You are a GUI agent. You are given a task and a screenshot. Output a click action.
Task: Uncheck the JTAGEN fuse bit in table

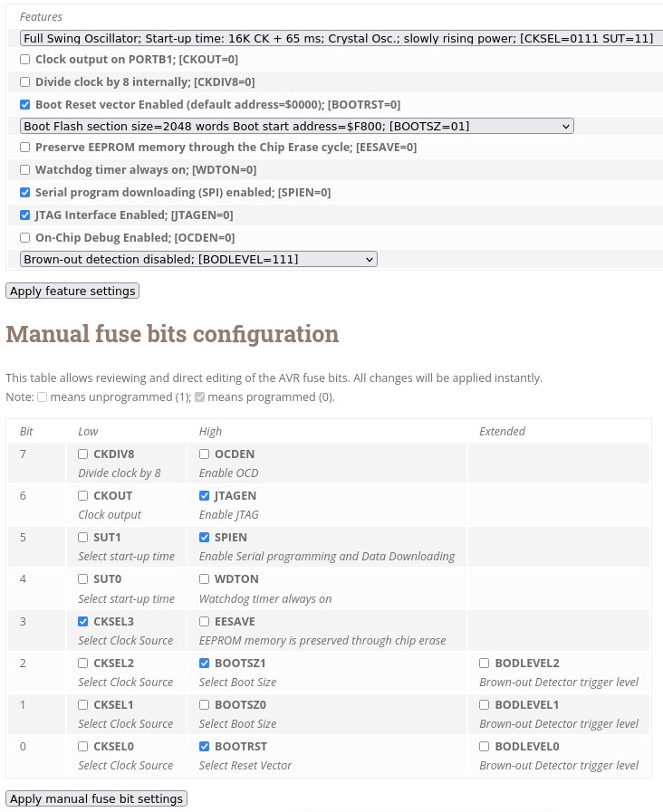click(204, 496)
